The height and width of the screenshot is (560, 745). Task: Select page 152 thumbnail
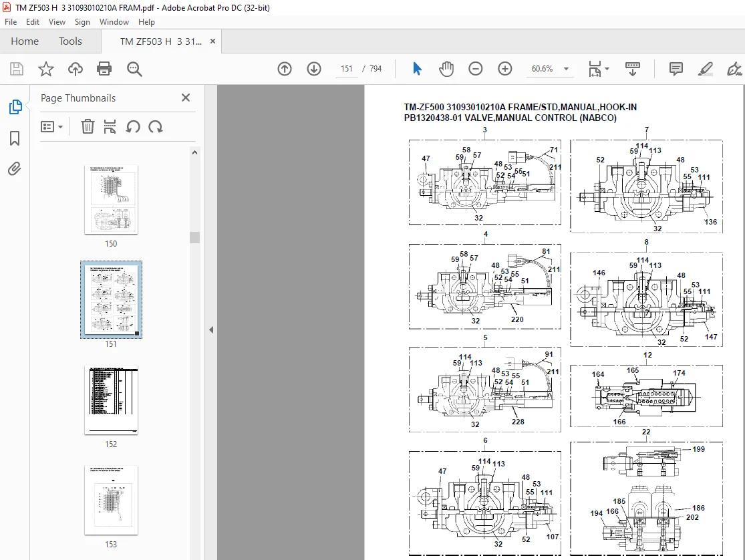[111, 400]
